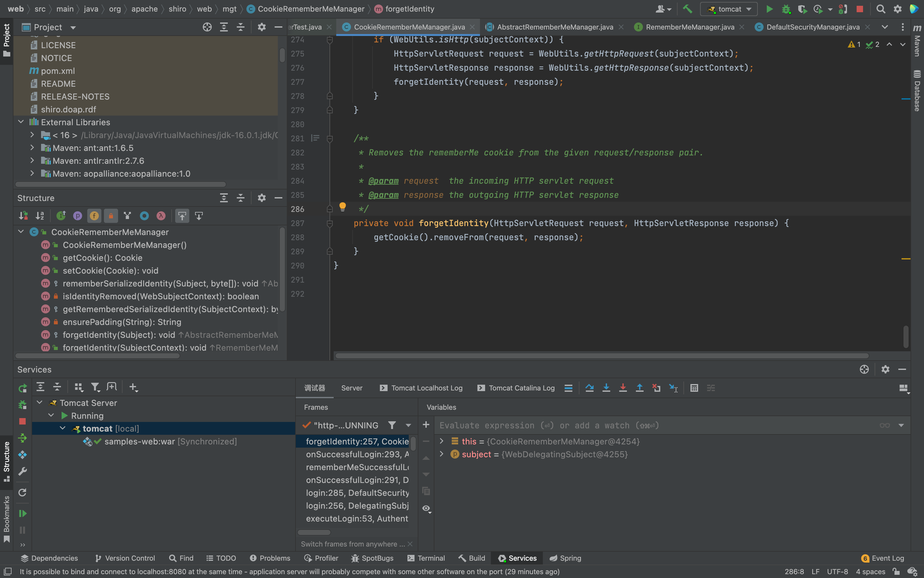Expand 'subject' variable

[x=441, y=454]
